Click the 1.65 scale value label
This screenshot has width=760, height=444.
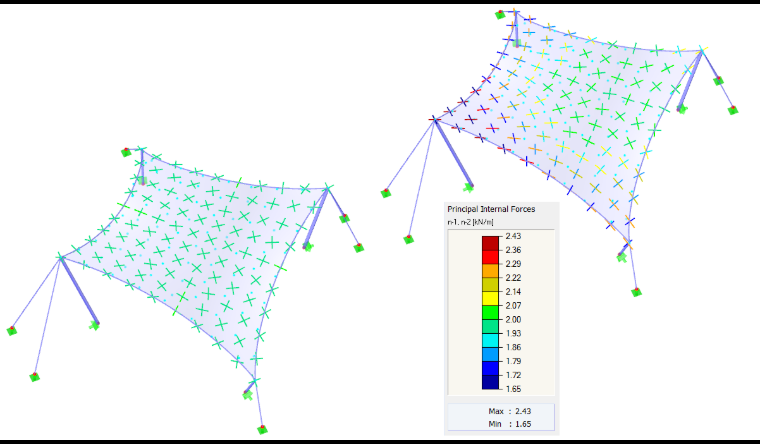coord(513,389)
